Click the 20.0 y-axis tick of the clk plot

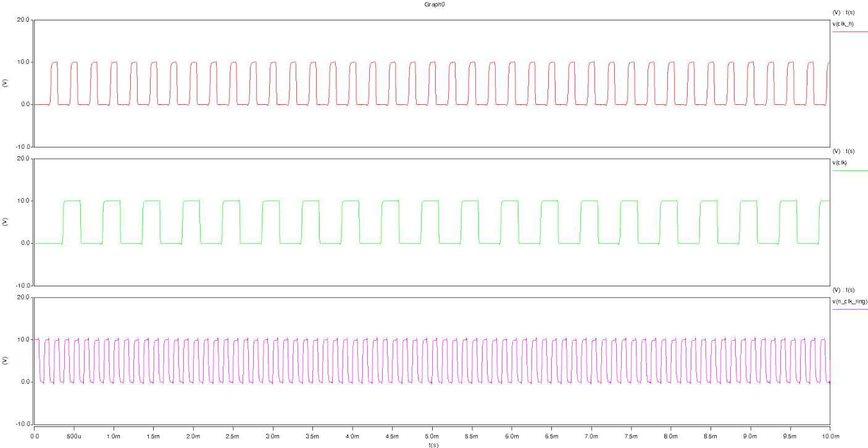click(23, 159)
